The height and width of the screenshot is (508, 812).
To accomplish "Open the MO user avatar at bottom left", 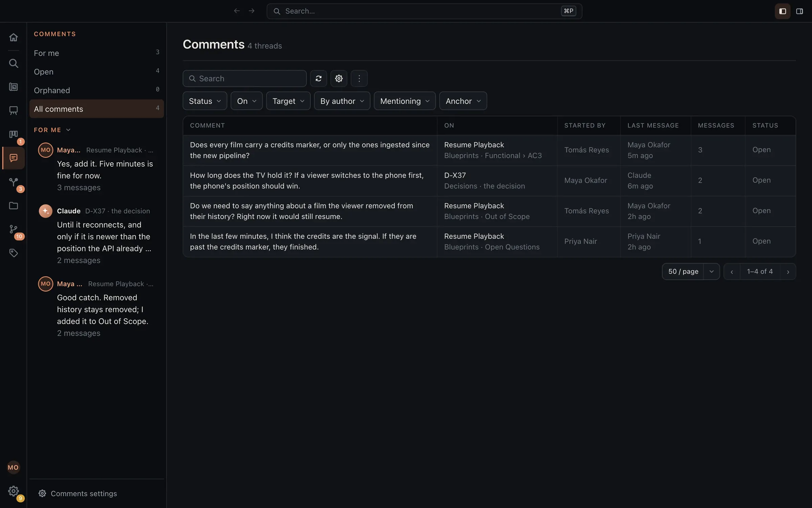I will pos(13,467).
